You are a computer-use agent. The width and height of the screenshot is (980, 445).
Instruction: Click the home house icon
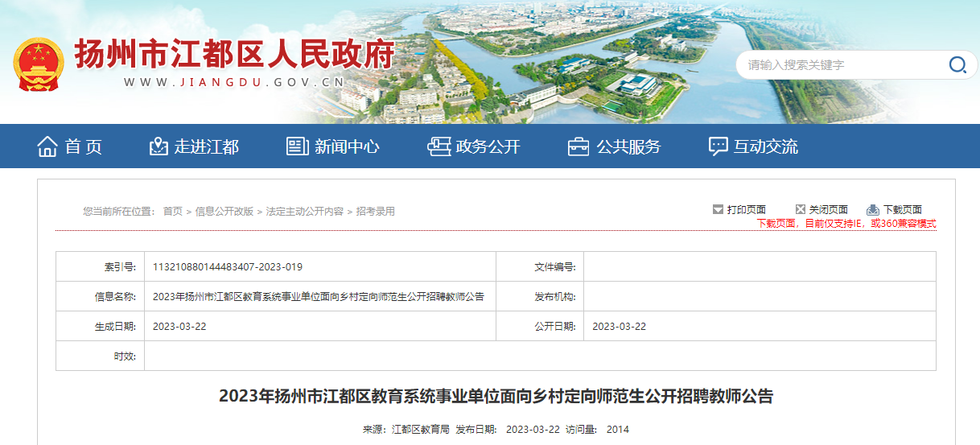tap(47, 146)
